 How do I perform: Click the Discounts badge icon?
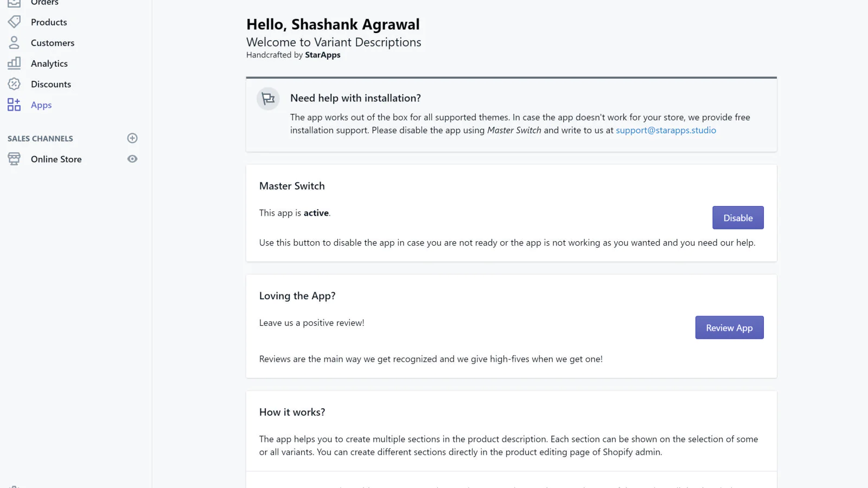[14, 84]
